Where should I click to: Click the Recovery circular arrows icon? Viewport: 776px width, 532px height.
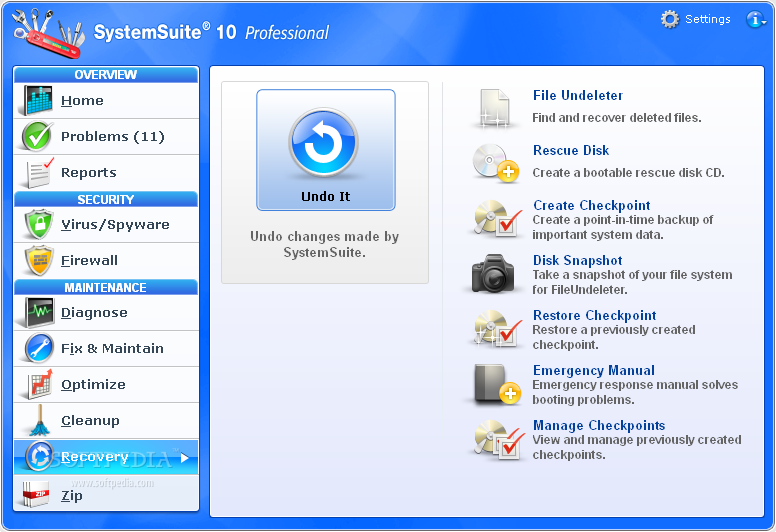click(x=39, y=456)
